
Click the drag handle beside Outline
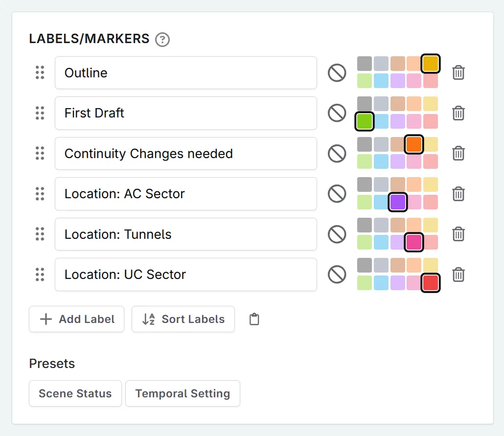click(x=40, y=72)
